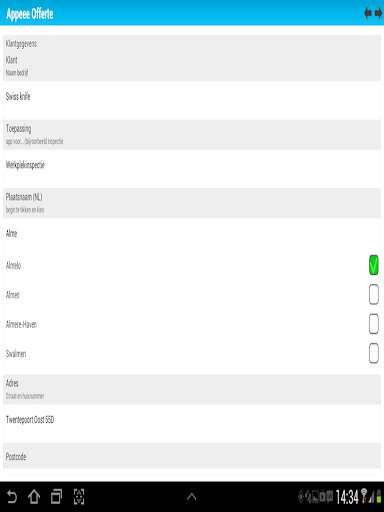The height and width of the screenshot is (512, 384).
Task: Go to previous page with left arrow
Action: pyautogui.click(x=368, y=13)
